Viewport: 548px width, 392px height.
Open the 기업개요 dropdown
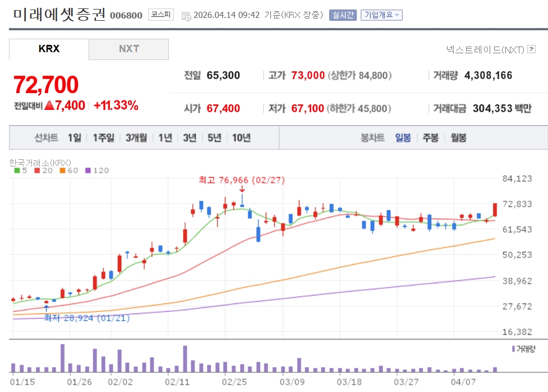pos(381,15)
